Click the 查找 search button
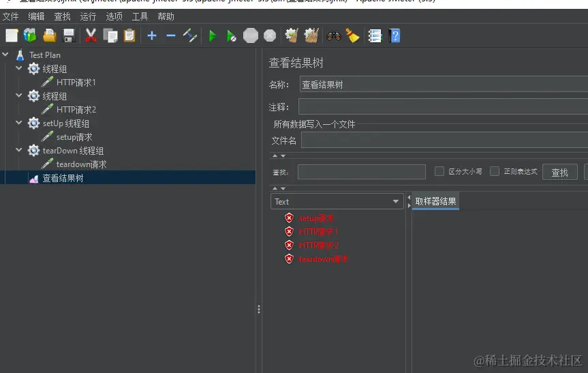 click(x=559, y=173)
